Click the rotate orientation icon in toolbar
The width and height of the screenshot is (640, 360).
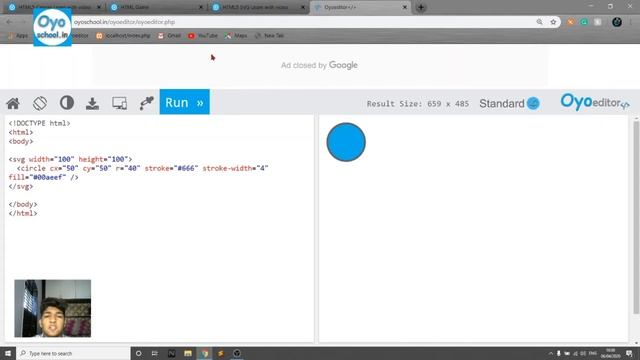[40, 103]
